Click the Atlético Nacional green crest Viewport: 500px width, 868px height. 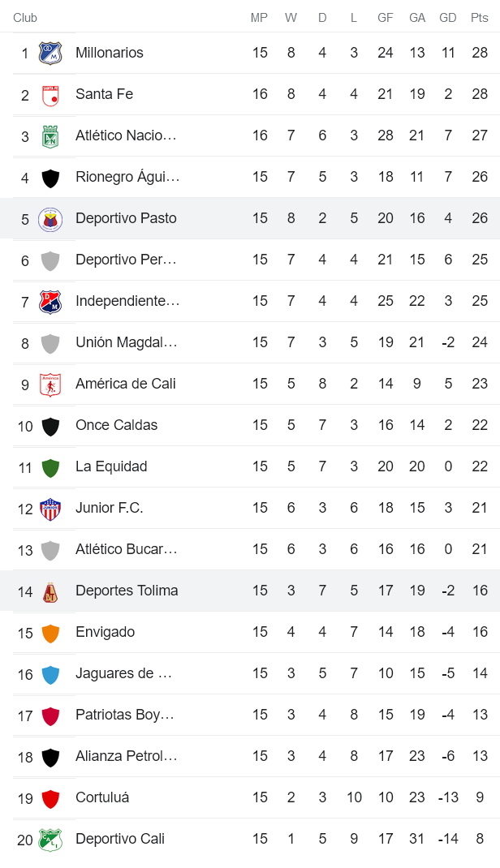[50, 135]
